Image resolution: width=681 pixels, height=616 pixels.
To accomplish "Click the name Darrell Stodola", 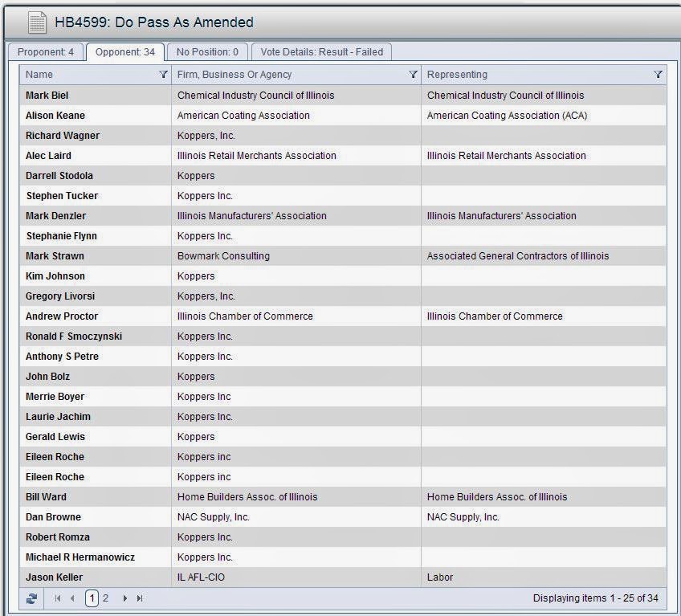I will [x=59, y=176].
